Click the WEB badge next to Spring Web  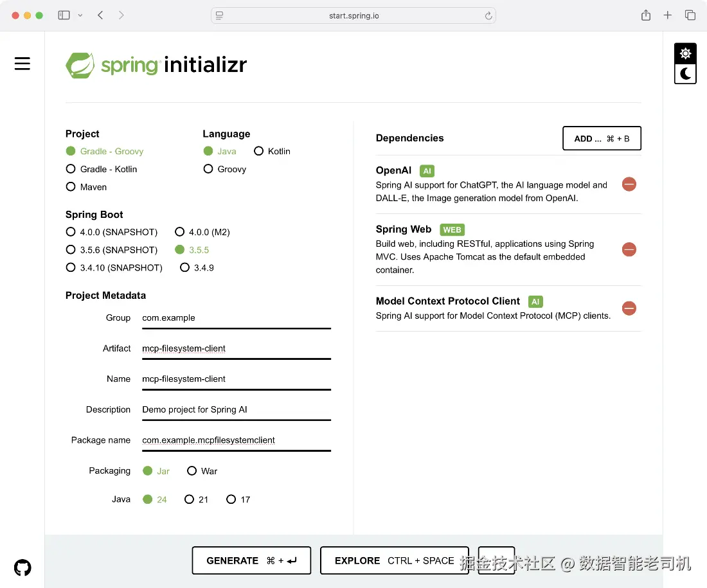point(452,229)
